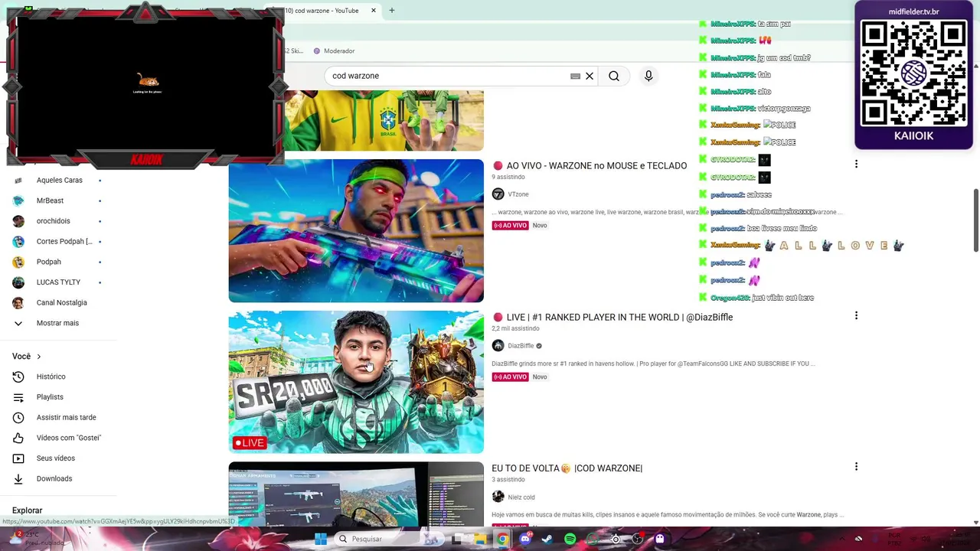Click the VTzone channel avatar
Screen dimensions: 980x551
coord(498,194)
